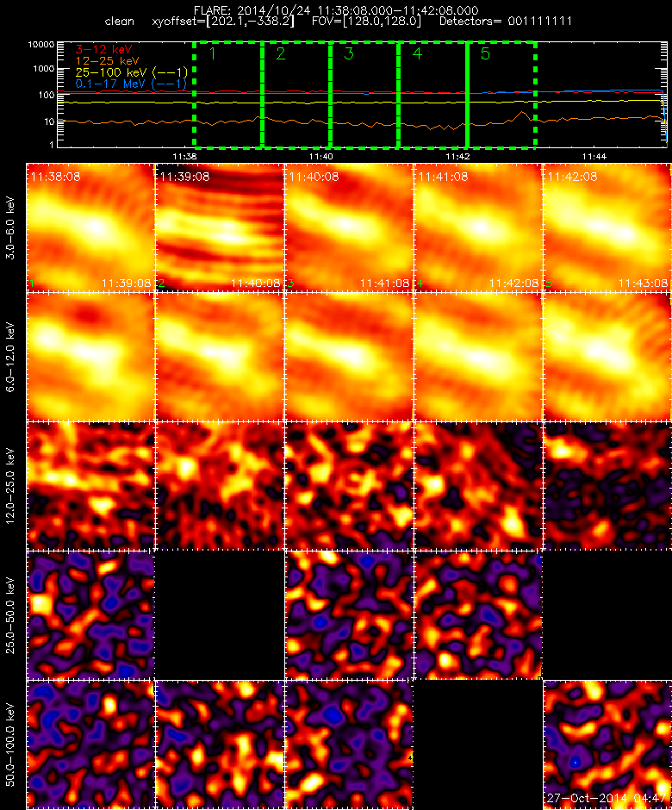The image size is (672, 810).
Task: Click the FLARE date and time title text
Action: coord(336,10)
